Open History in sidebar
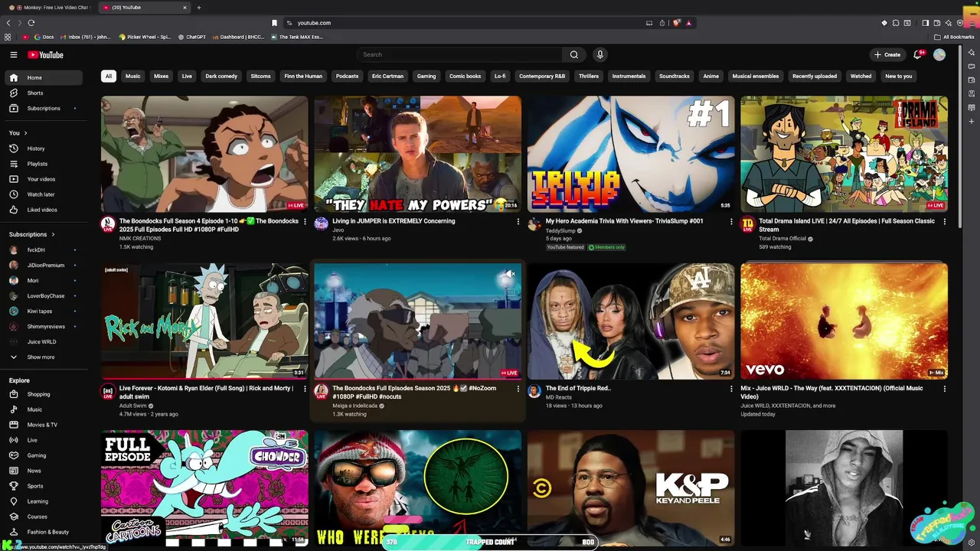The height and width of the screenshot is (551, 980). 44,148
